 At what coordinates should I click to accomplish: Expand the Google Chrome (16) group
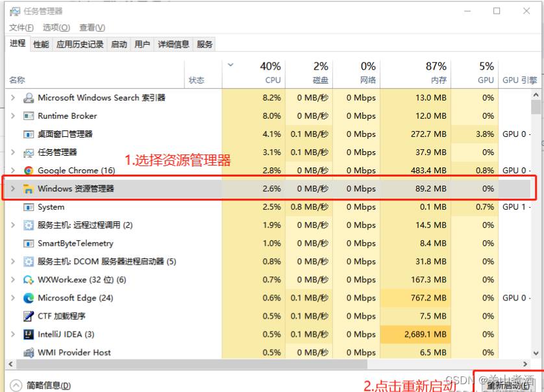pyautogui.click(x=13, y=170)
